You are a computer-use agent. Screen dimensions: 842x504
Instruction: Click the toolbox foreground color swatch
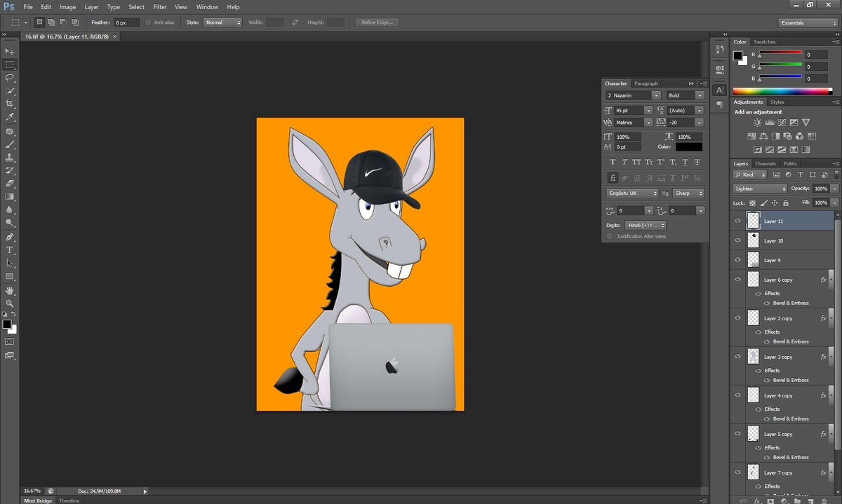click(x=7, y=325)
